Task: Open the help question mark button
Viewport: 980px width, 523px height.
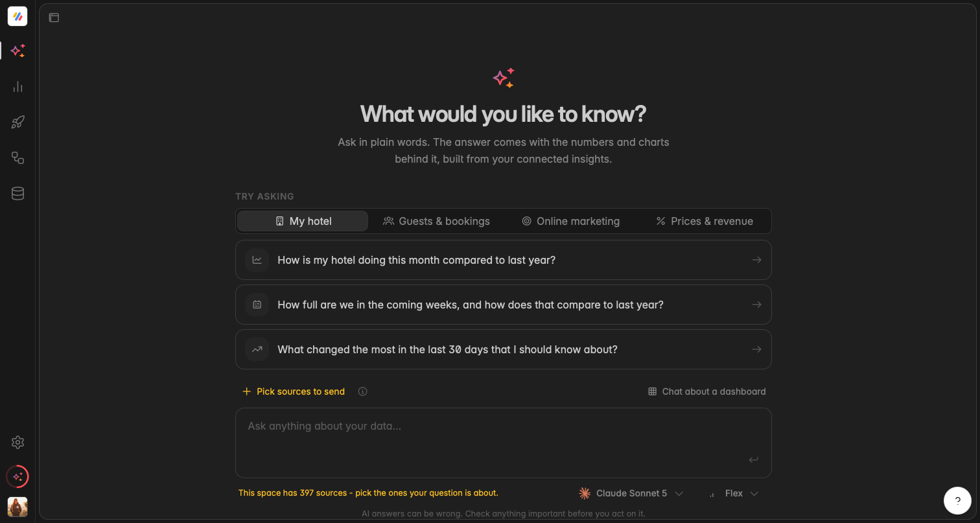Action: point(958,501)
